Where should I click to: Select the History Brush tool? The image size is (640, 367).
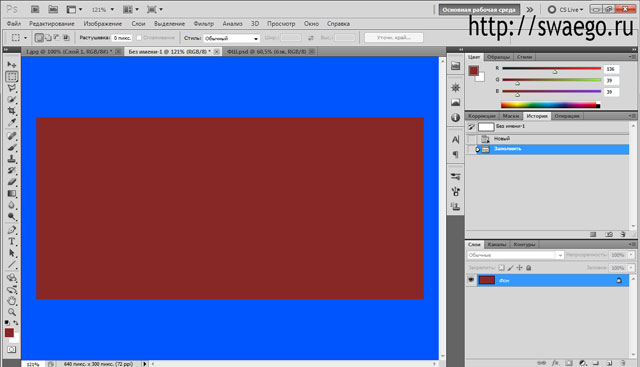coord(11,170)
